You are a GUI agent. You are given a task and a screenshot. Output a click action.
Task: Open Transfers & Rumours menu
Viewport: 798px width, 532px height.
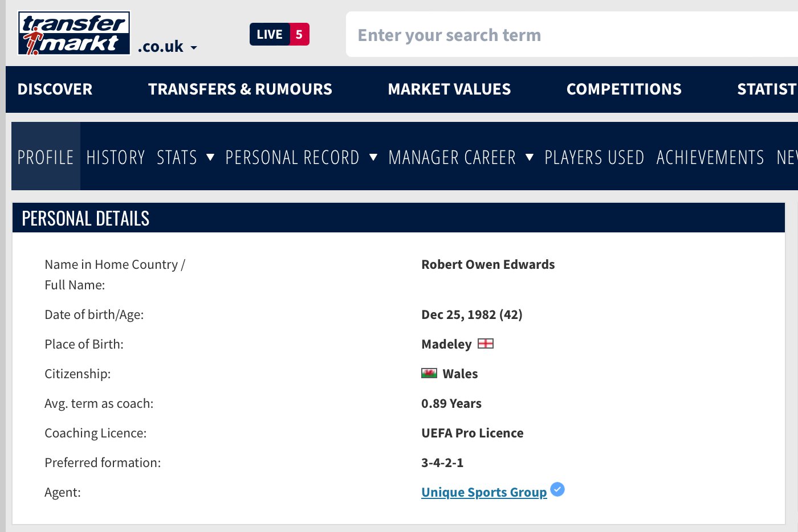click(240, 89)
